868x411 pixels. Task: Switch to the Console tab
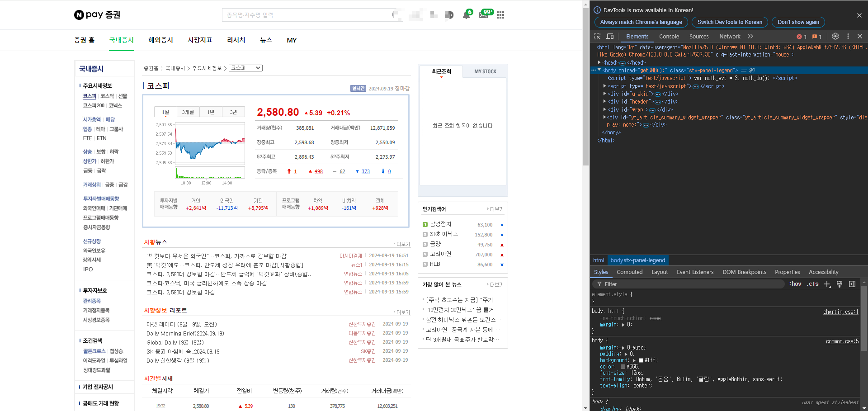pos(669,37)
